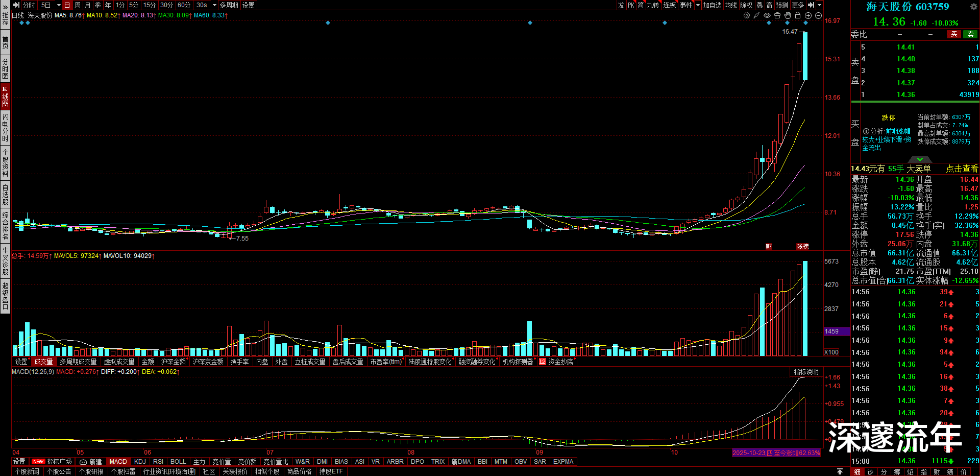The image size is (980, 476).
Task: Switch to the BOLL indicator
Action: pyautogui.click(x=178, y=462)
